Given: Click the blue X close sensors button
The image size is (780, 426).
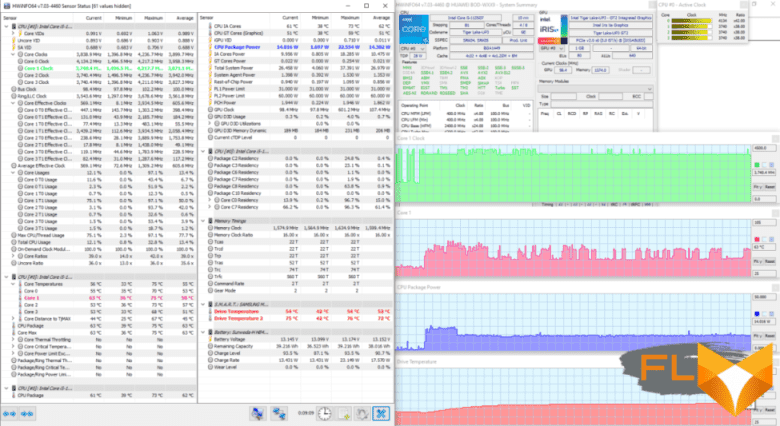Looking at the screenshot, I should 382,414.
